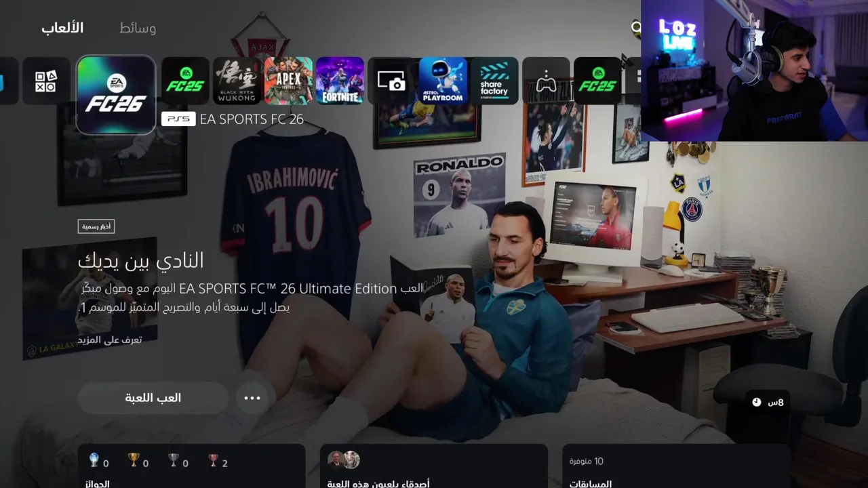Open the PlayStation shapes Explore tile
Screen dimensions: 868x488
(46, 81)
